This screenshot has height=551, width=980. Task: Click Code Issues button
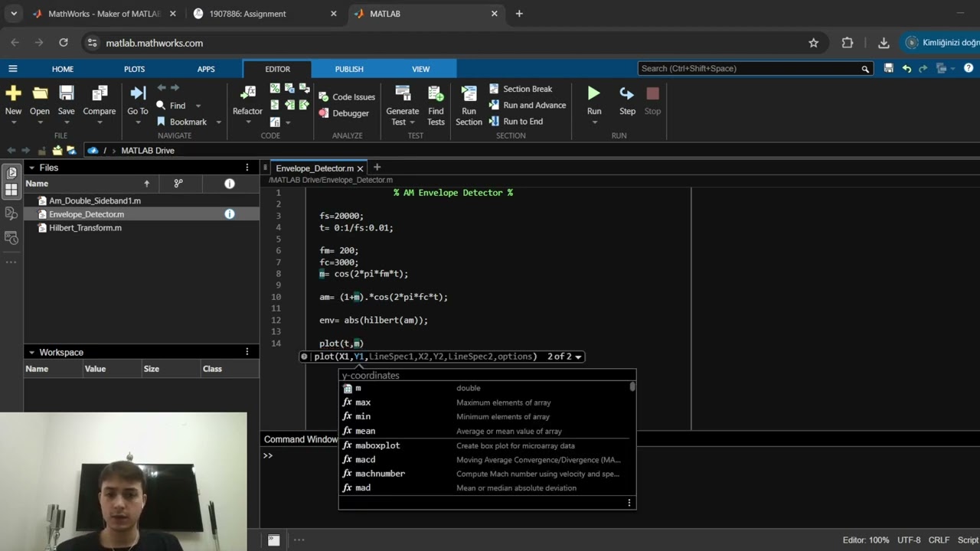click(347, 97)
